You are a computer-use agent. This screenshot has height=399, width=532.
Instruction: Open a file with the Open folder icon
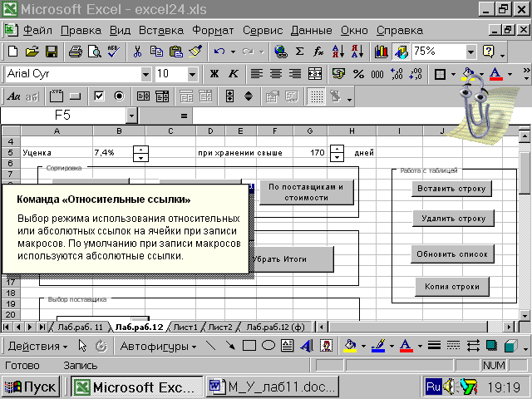[32, 52]
